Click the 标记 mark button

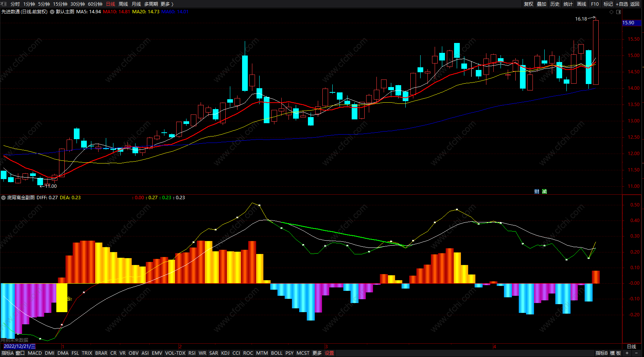coord(608,4)
